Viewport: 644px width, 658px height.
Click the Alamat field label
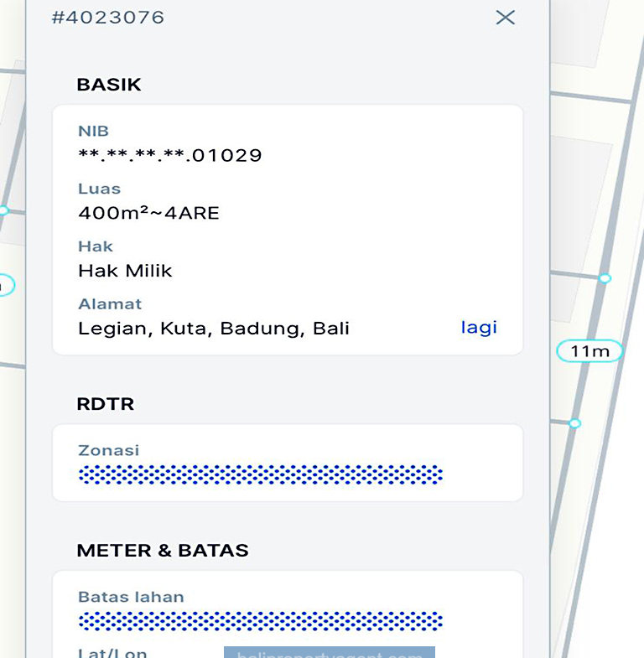(x=110, y=304)
